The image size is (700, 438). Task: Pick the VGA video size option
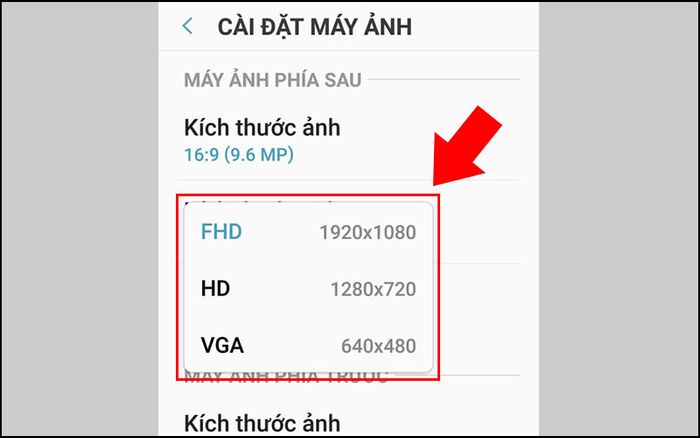(x=308, y=346)
